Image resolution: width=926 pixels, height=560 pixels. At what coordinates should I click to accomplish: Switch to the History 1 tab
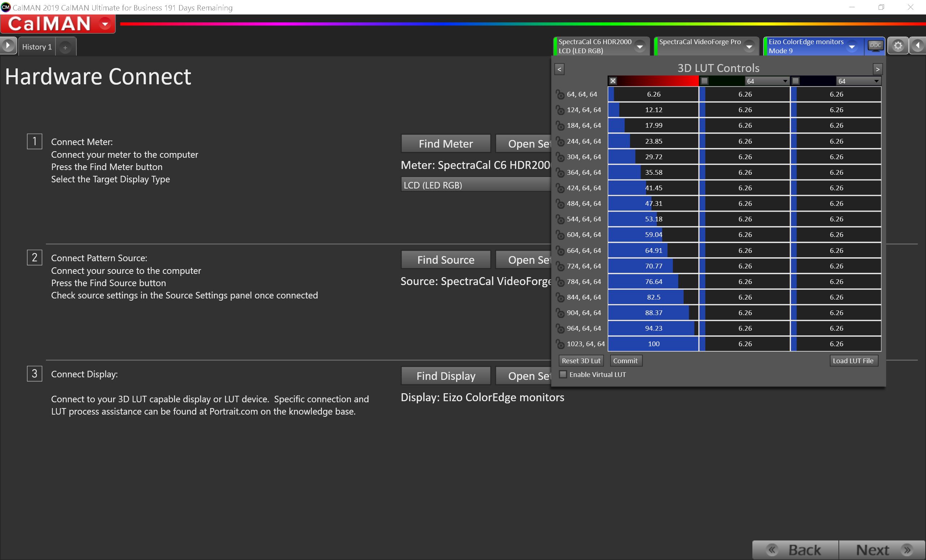pos(37,47)
